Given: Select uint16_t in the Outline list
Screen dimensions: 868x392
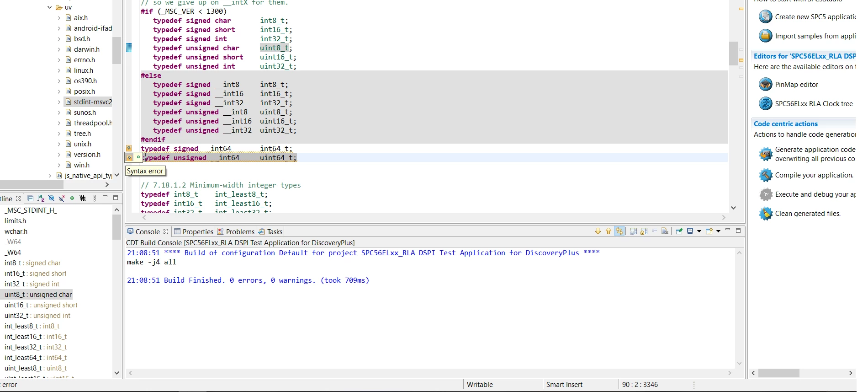Looking at the screenshot, I should click(x=41, y=305).
